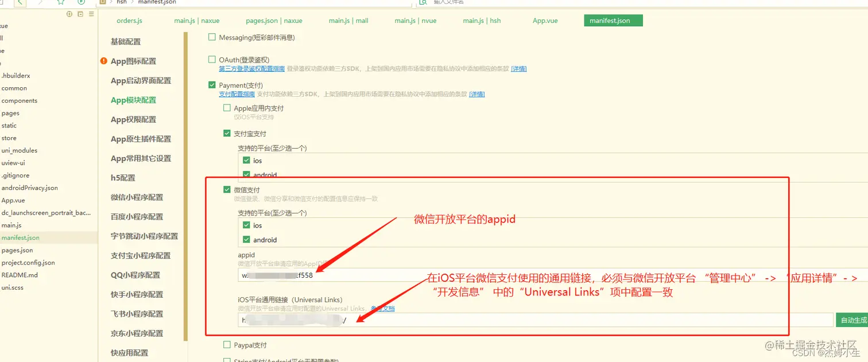This screenshot has width=868, height=362.
Task: Enable the Messaging(短彩邮件消息) checkbox
Action: click(x=212, y=37)
